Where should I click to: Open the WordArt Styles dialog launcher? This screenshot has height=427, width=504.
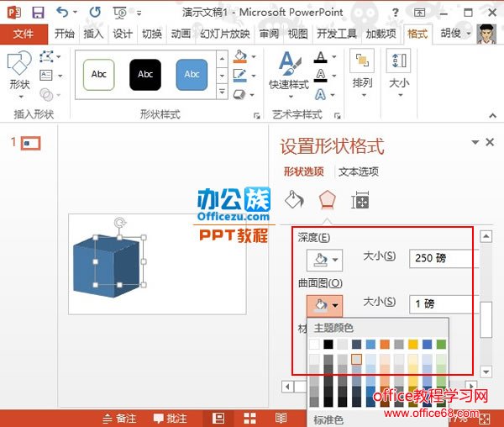point(337,115)
